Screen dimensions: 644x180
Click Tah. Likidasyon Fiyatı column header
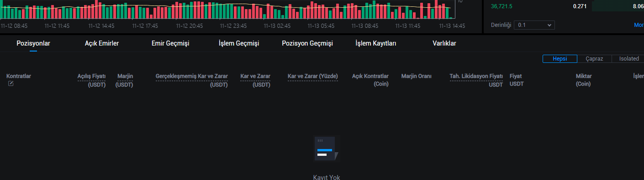click(x=476, y=80)
